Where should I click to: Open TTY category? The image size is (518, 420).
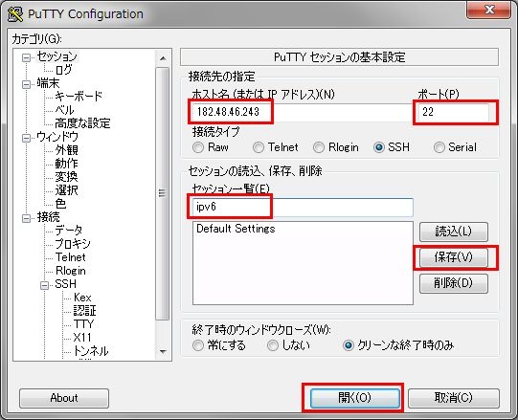coord(84,324)
